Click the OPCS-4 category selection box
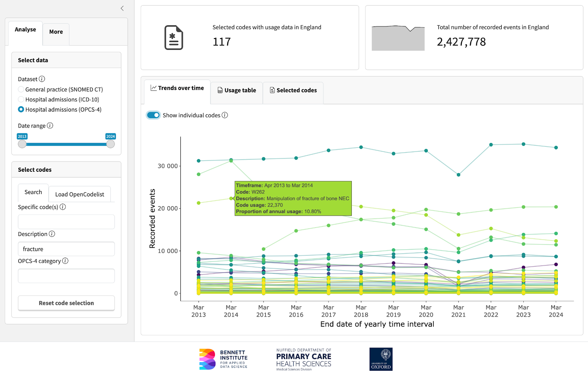The width and height of the screenshot is (588, 374). pyautogui.click(x=66, y=276)
